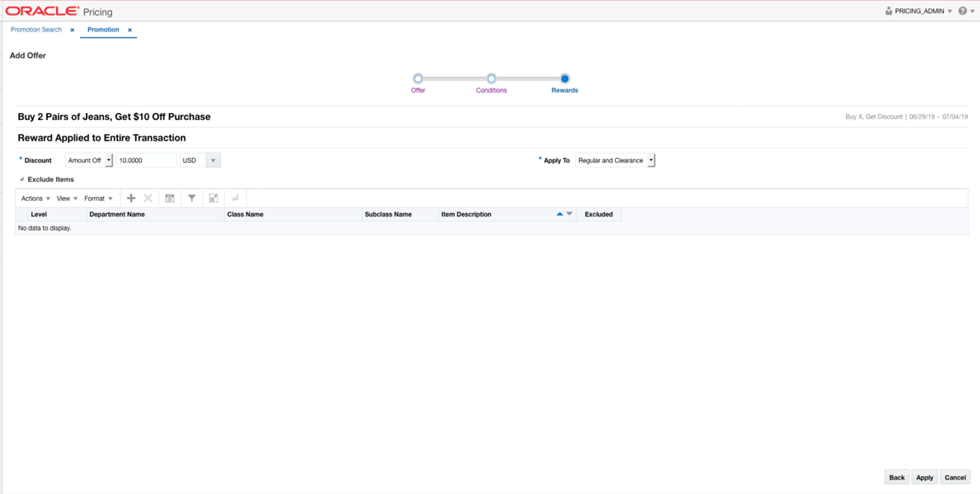Click the Detach table icon
The image size is (980, 494).
[213, 198]
